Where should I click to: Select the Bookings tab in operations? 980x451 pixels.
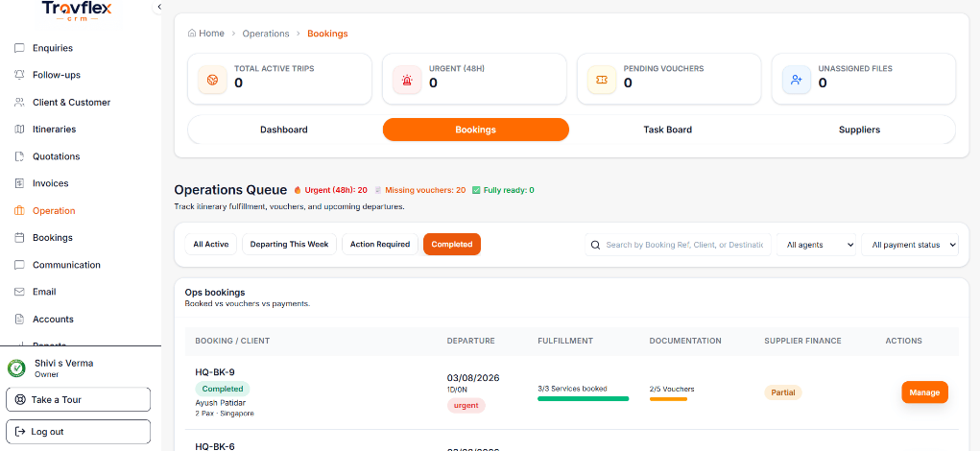476,130
